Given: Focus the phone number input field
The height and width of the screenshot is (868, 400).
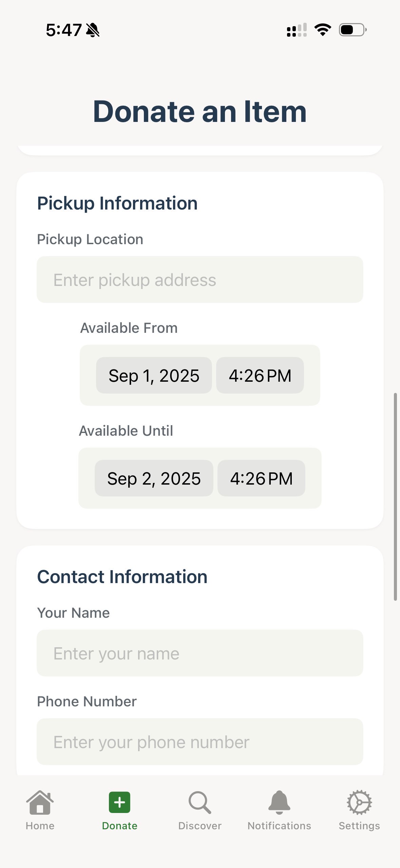Looking at the screenshot, I should pos(200,742).
